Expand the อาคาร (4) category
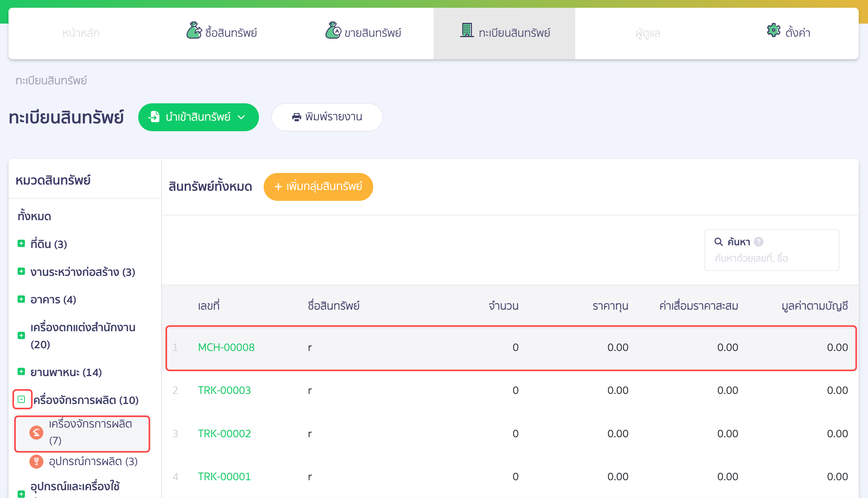 coord(21,299)
